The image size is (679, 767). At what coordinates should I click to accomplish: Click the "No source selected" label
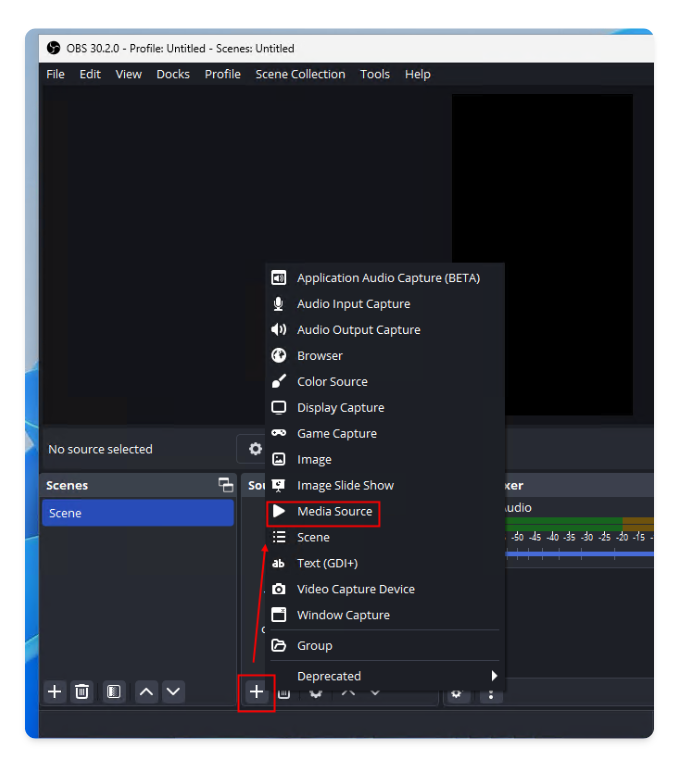(100, 449)
